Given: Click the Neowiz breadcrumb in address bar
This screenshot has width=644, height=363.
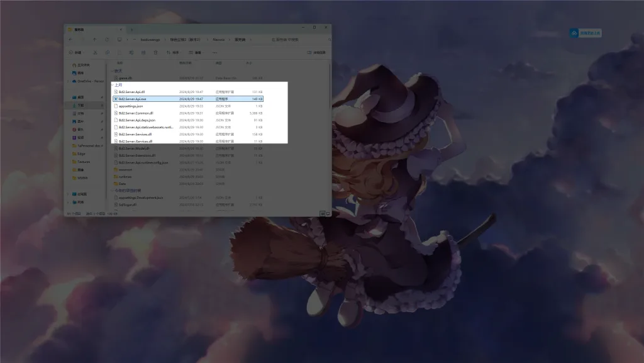Looking at the screenshot, I should [218, 39].
